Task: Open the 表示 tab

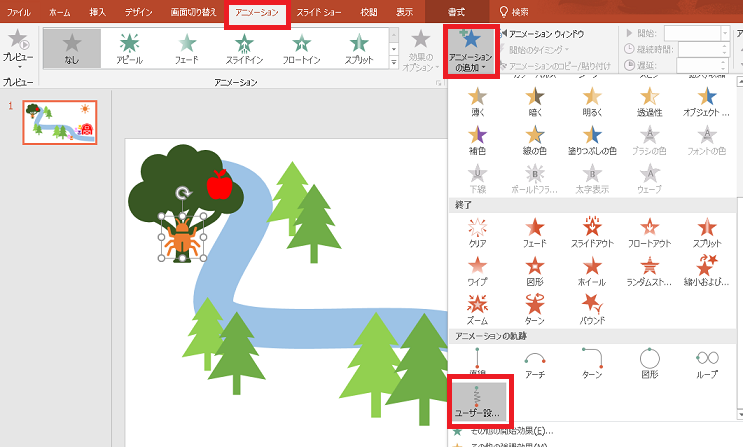Action: (x=404, y=12)
